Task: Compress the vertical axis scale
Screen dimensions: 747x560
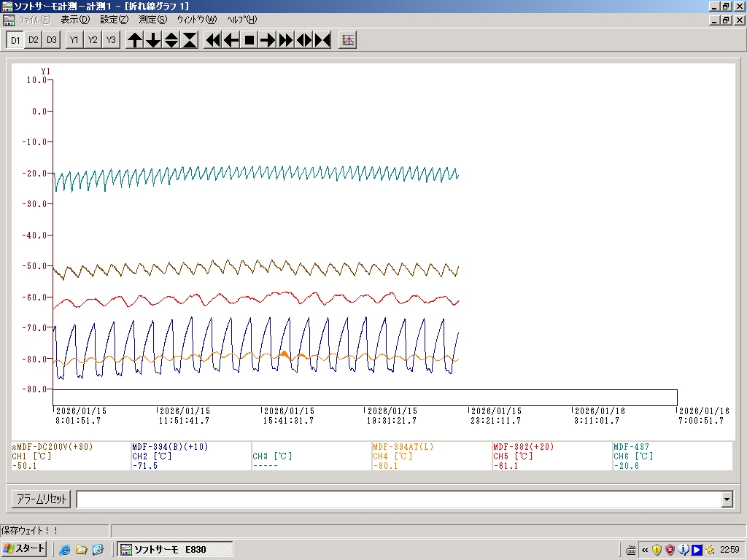Action: (190, 40)
